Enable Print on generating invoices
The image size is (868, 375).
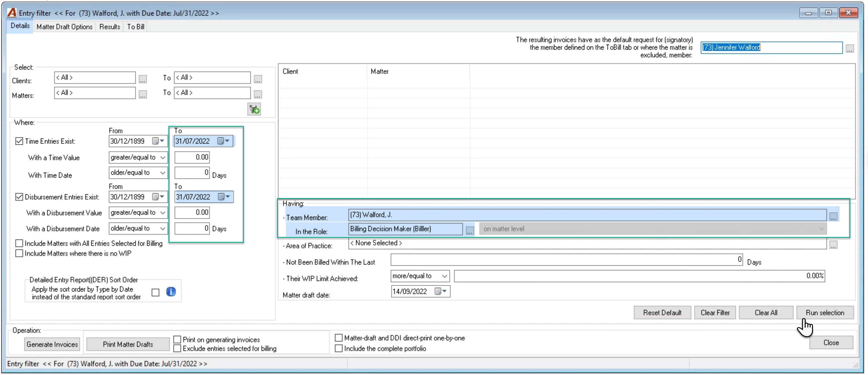177,340
